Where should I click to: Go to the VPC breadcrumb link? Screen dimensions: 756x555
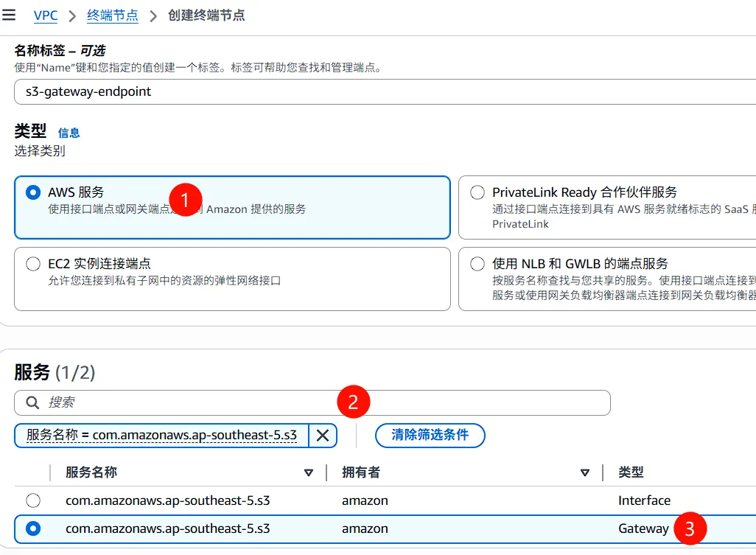tap(46, 15)
